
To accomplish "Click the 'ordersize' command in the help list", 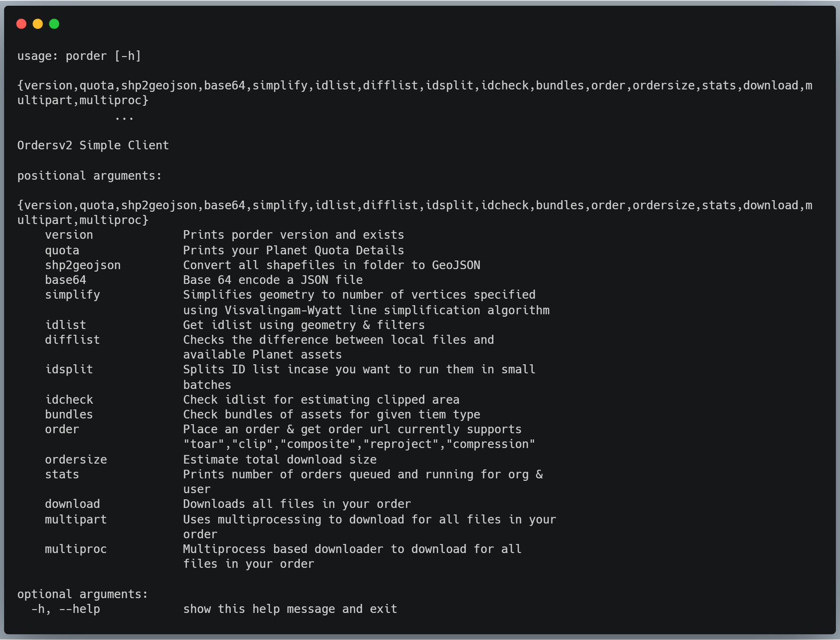I will point(76,460).
